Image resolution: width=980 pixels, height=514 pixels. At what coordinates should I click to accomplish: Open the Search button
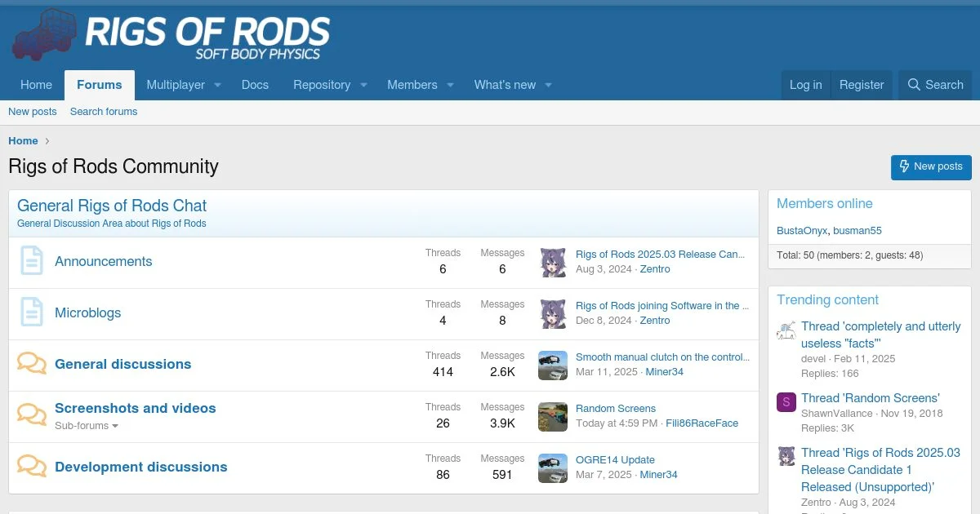935,85
